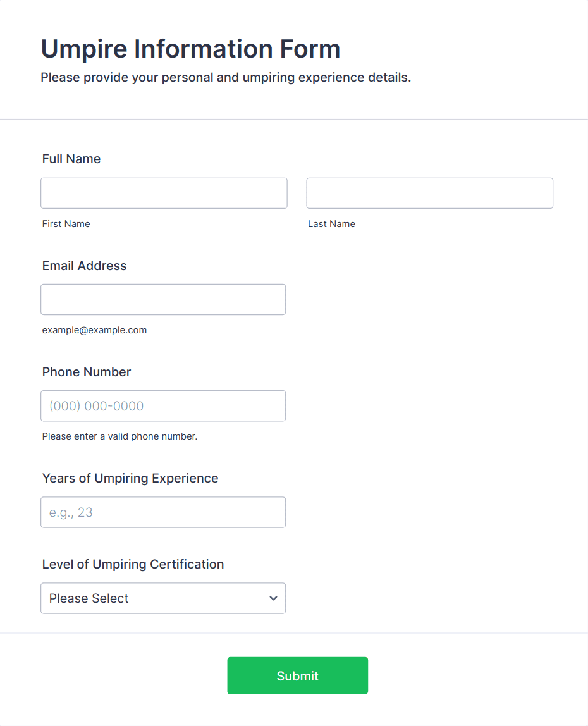Click the First Name sublabel text

pos(66,224)
